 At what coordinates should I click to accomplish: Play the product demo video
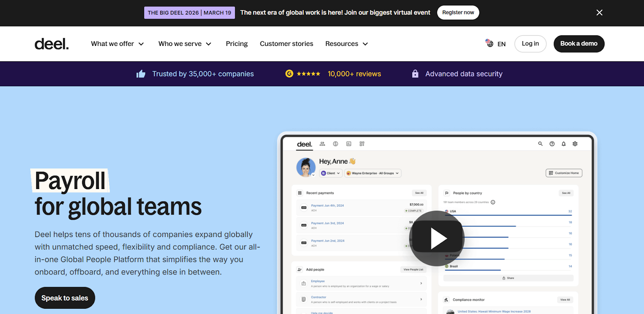(437, 239)
